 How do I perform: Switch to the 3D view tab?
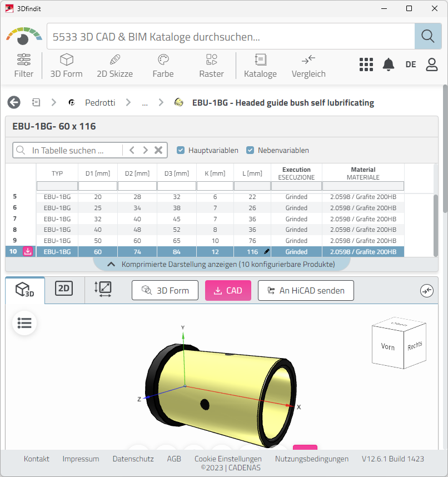(x=25, y=290)
